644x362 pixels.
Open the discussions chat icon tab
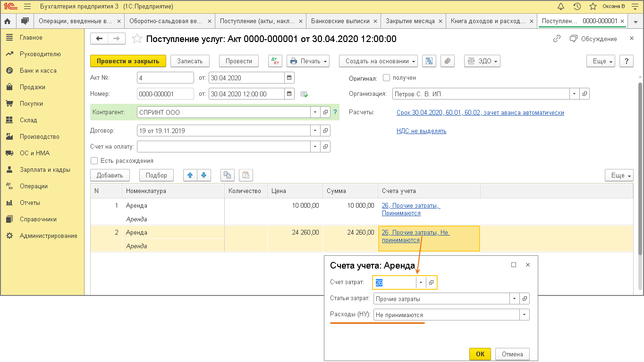click(x=25, y=21)
